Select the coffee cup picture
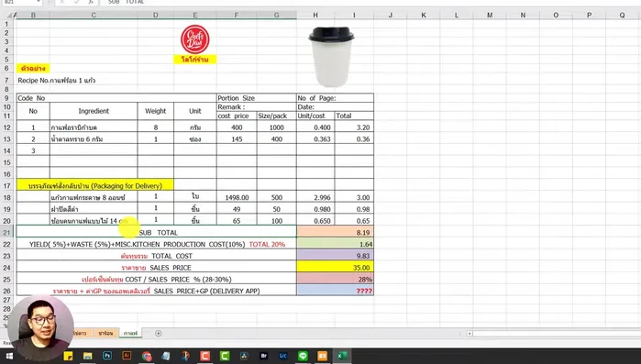Screen dimensions: 641x364 tap(331, 57)
